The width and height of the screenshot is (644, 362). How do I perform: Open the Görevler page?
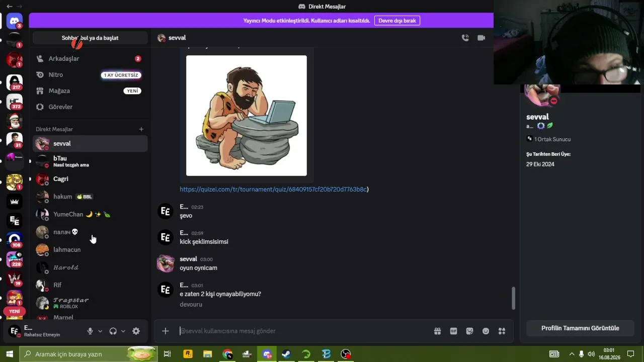coord(90,107)
